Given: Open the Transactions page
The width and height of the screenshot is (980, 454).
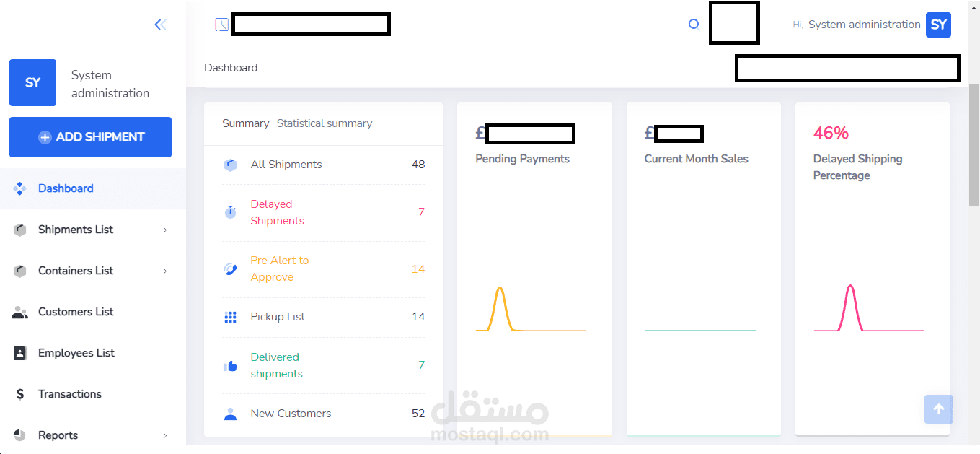Looking at the screenshot, I should [93, 394].
